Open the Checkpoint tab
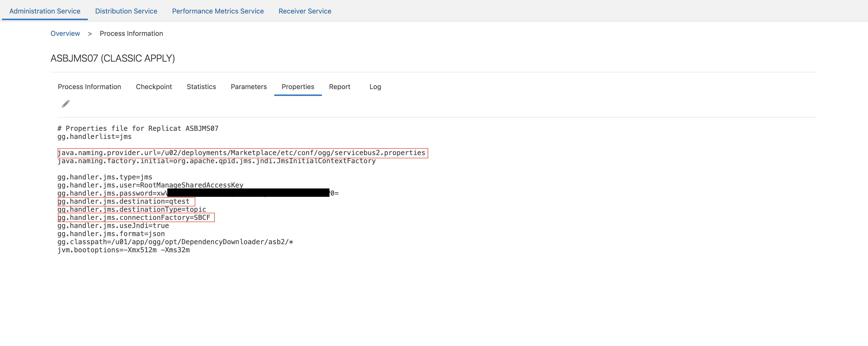This screenshot has height=346, width=868. tap(154, 87)
